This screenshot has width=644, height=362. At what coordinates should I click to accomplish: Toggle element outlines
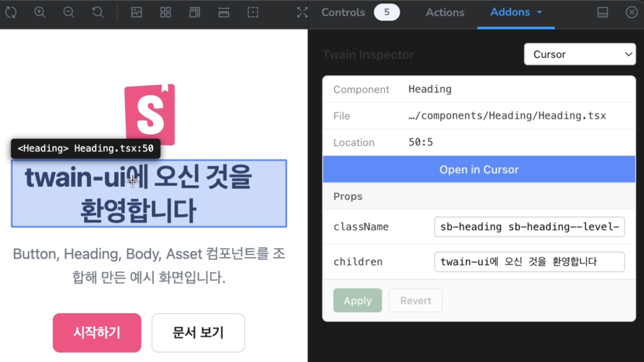coord(253,12)
